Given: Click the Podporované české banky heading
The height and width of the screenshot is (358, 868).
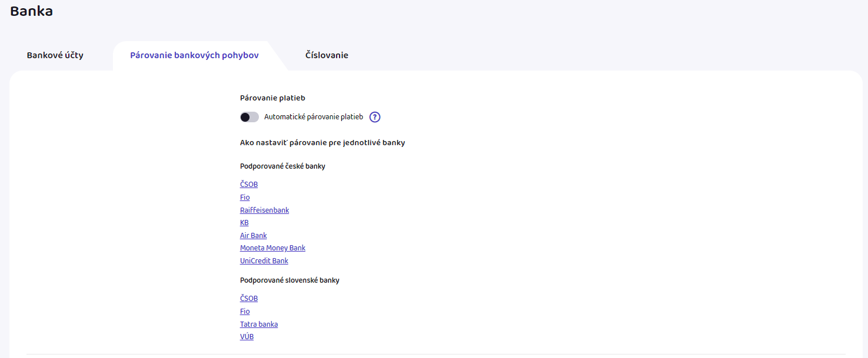Looking at the screenshot, I should click(x=282, y=166).
